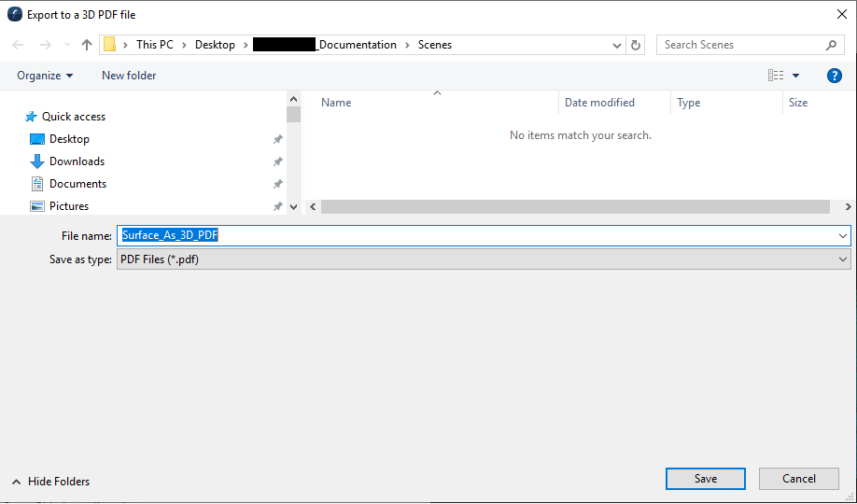Viewport: 857px width, 504px height.
Task: Open the Save as type dropdown
Action: pos(484,259)
